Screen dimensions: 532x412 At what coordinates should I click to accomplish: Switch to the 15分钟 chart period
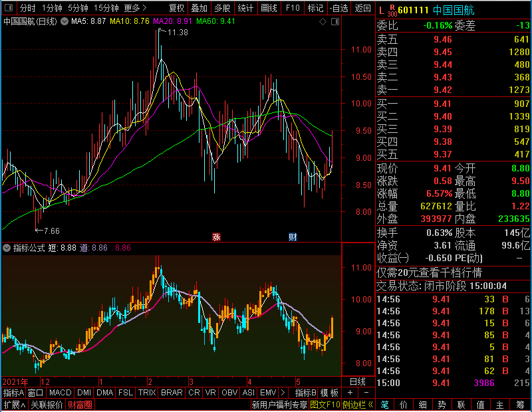click(x=106, y=8)
